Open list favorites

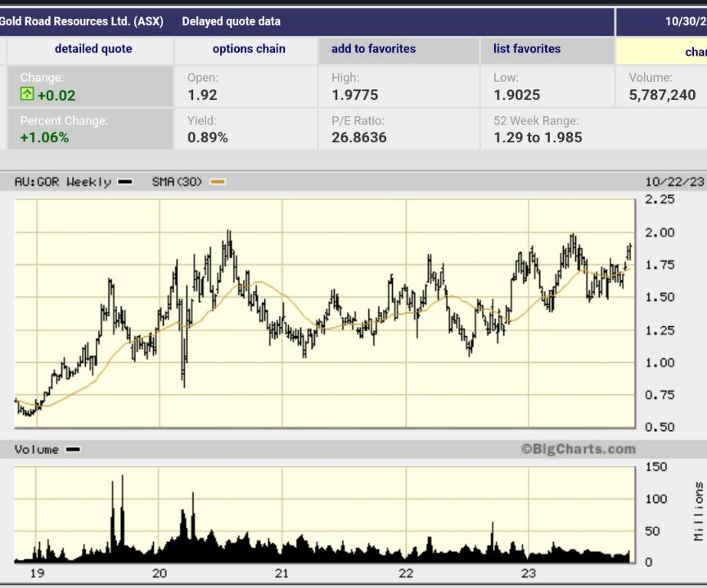pos(527,49)
